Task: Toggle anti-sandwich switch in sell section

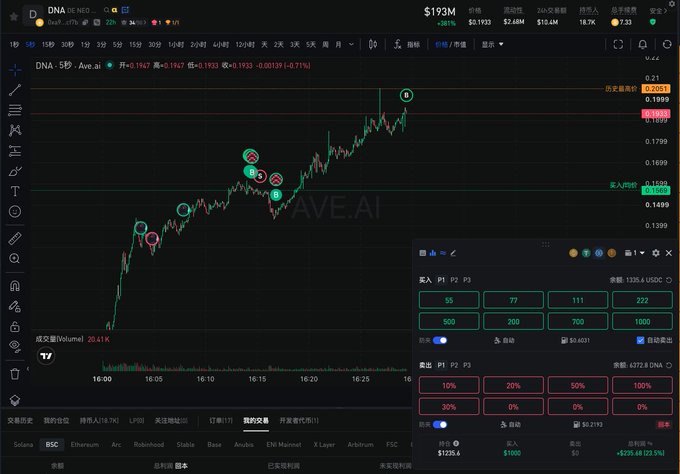Action: click(x=440, y=425)
